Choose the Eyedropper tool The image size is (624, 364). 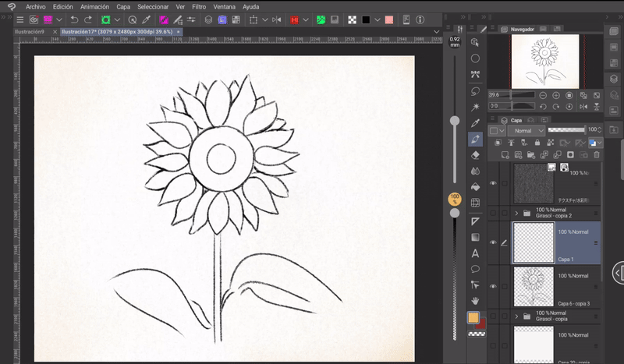475,122
